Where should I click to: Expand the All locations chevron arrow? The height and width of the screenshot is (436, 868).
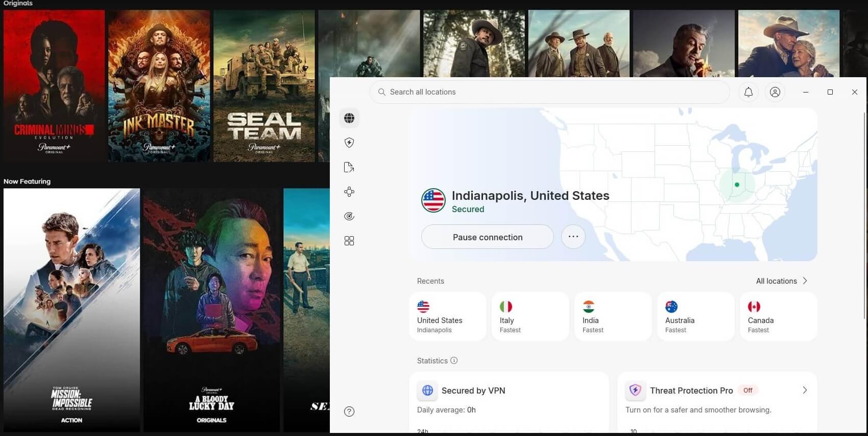pyautogui.click(x=805, y=281)
